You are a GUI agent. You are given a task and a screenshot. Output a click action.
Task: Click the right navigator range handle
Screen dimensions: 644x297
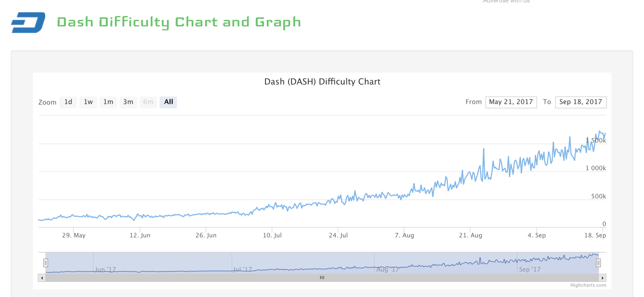point(598,263)
